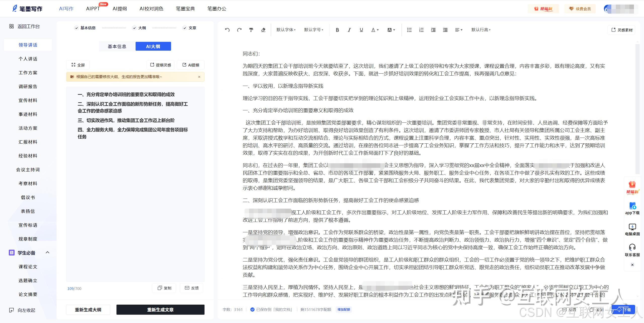Go to the 基本信息 step
The height and width of the screenshot is (323, 644).
click(x=85, y=28)
